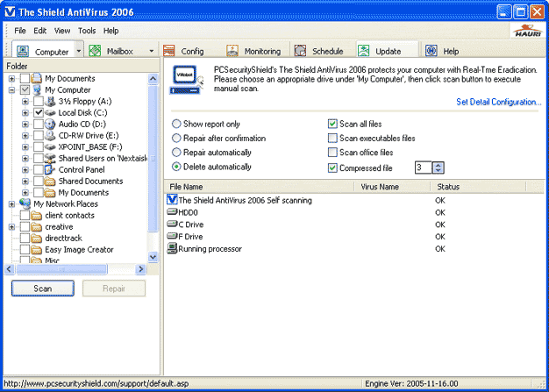Screen dimensions: 549x392
Task: Enable Scan executables files checkbox
Action: pyautogui.click(x=332, y=139)
